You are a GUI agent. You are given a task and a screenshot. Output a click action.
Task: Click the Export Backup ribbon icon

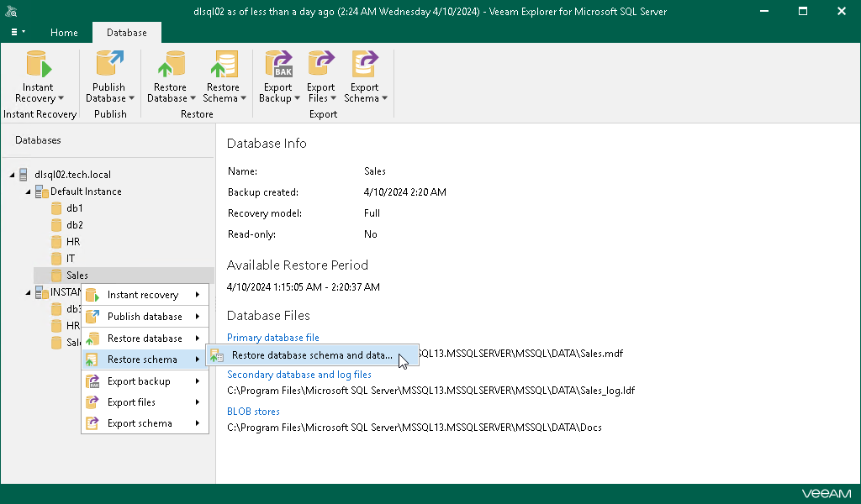click(x=277, y=66)
